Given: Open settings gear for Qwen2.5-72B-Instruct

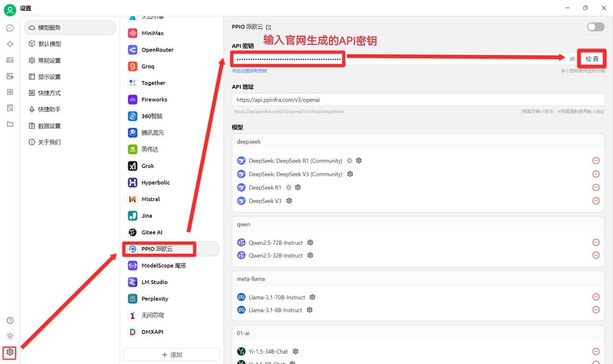Looking at the screenshot, I should pyautogui.click(x=310, y=242).
